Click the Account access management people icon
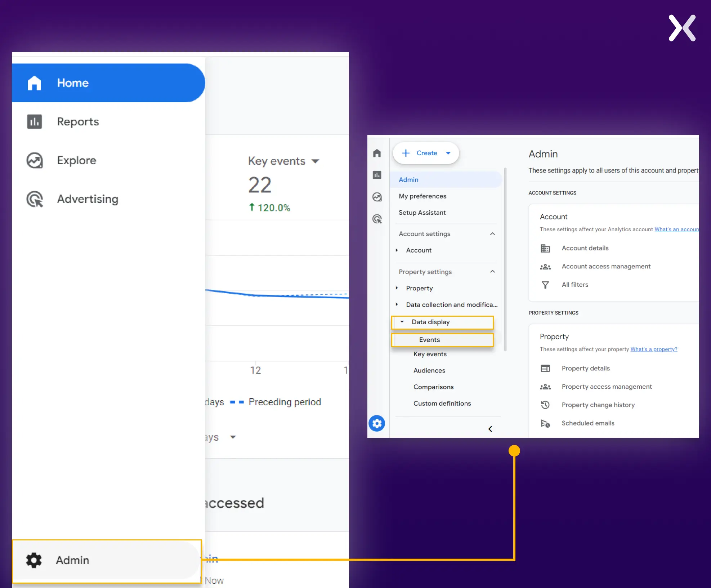The height and width of the screenshot is (588, 711). pyautogui.click(x=545, y=267)
